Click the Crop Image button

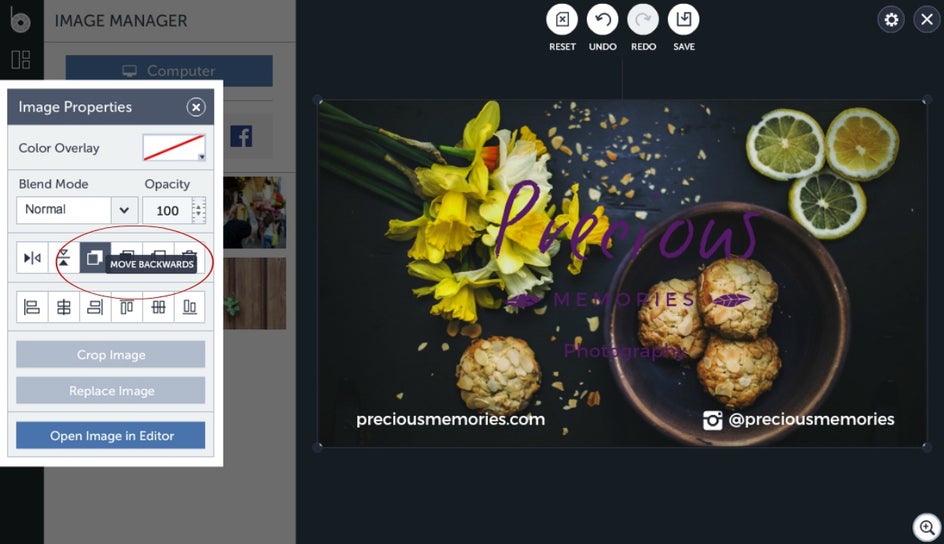[x=111, y=354]
